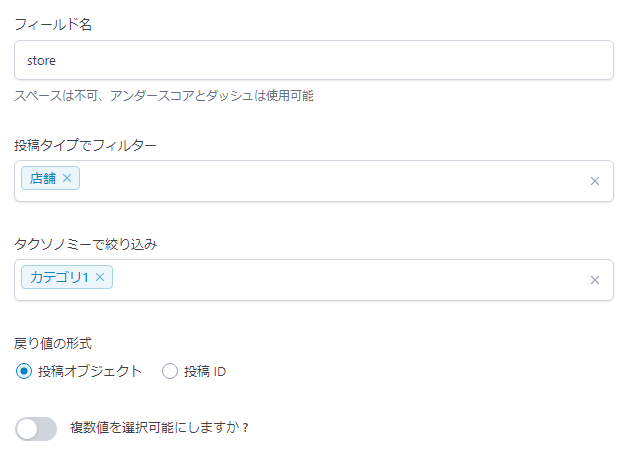Image resolution: width=634 pixels, height=462 pixels.
Task: Click the 投稿 ID label text
Action: (205, 372)
